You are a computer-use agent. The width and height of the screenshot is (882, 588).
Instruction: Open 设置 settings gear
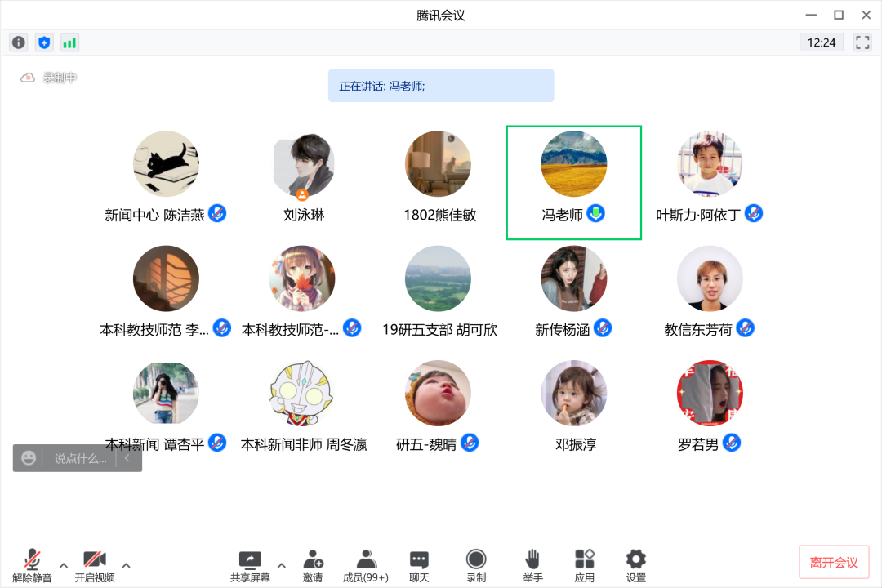tap(636, 564)
